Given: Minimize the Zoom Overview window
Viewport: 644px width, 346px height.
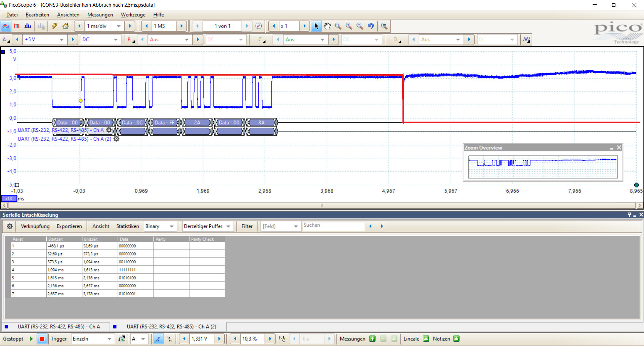Looking at the screenshot, I should tap(612, 148).
